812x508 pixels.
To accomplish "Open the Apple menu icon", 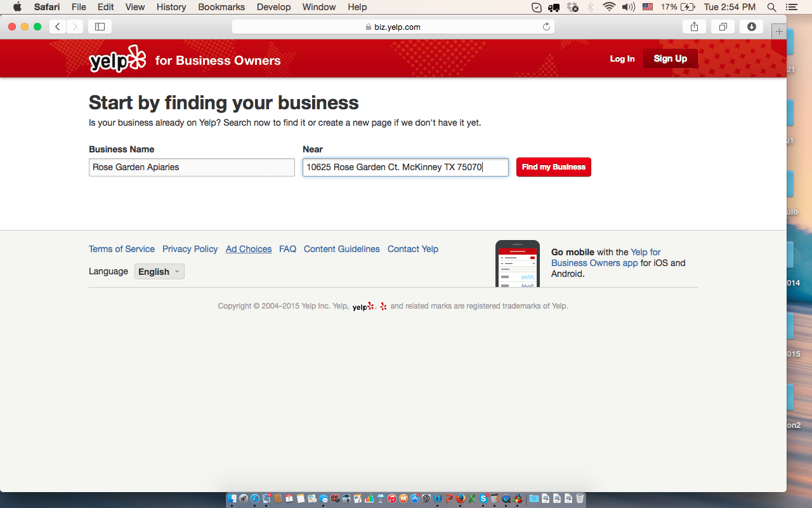I will (17, 7).
